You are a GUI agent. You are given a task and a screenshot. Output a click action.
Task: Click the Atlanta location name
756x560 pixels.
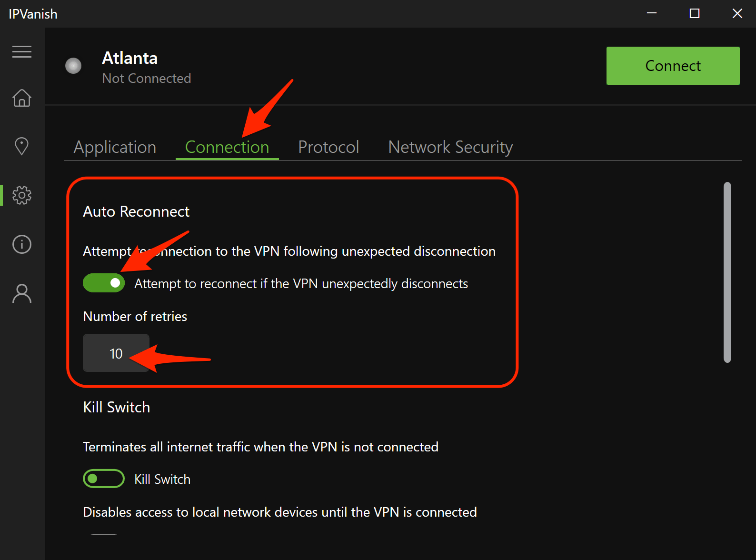click(130, 58)
